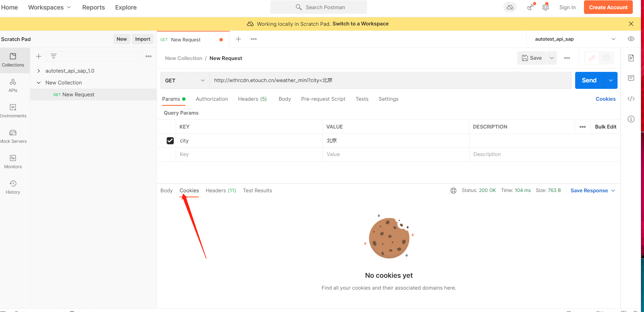
Task: Switch to the Test Results tab
Action: (257, 191)
